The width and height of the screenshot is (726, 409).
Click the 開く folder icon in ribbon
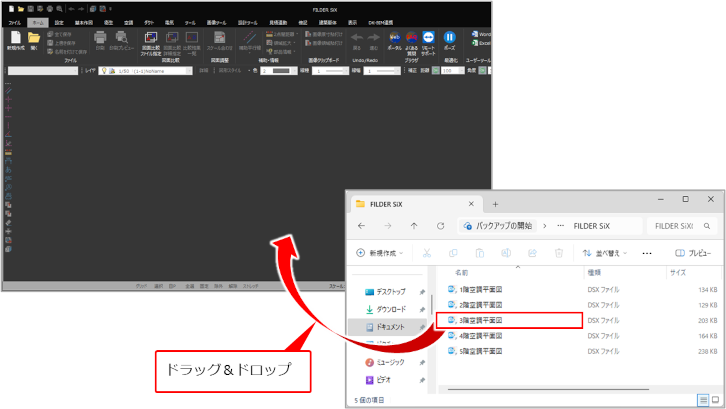[34, 38]
